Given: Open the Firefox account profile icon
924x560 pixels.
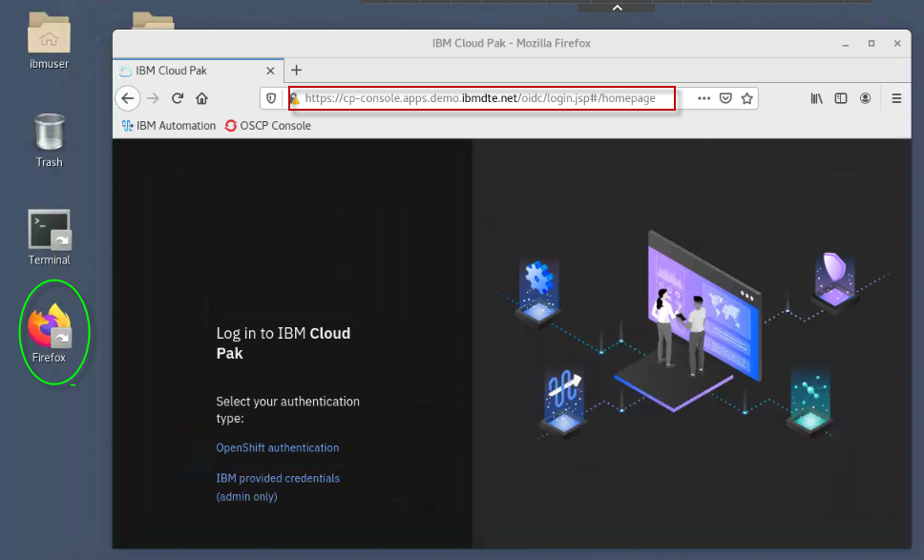Looking at the screenshot, I should [x=865, y=98].
